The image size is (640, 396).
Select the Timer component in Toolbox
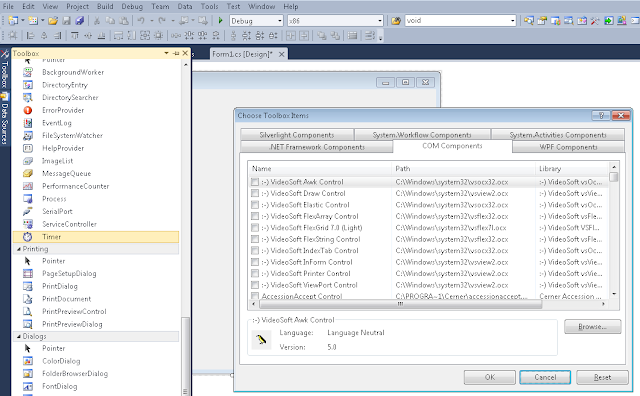click(x=96, y=237)
